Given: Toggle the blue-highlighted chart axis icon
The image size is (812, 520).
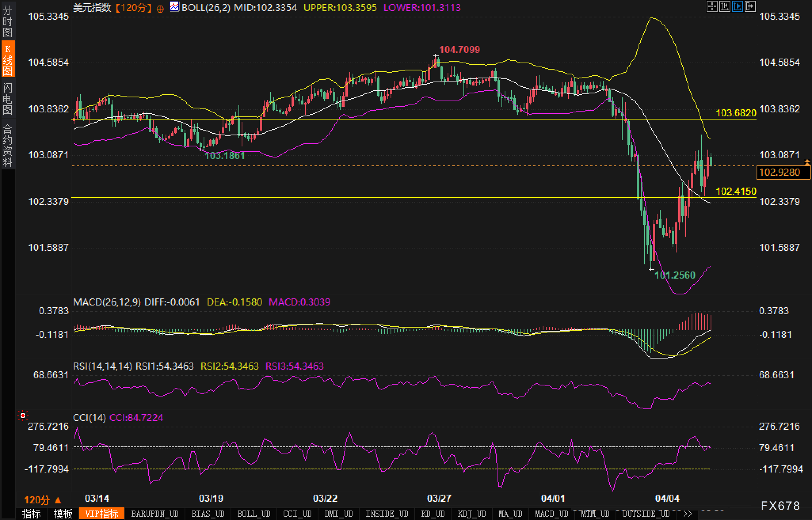Looking at the screenshot, I should click(737, 6).
